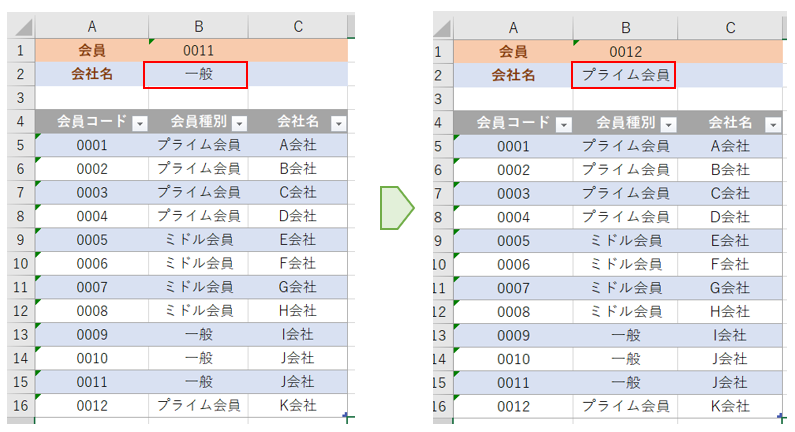Select red-outlined プライム会員 cell in row 2
795x432 pixels.
624,74
